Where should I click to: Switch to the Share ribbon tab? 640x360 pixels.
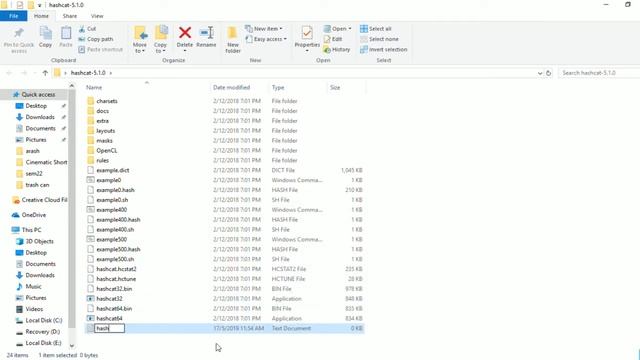point(70,16)
